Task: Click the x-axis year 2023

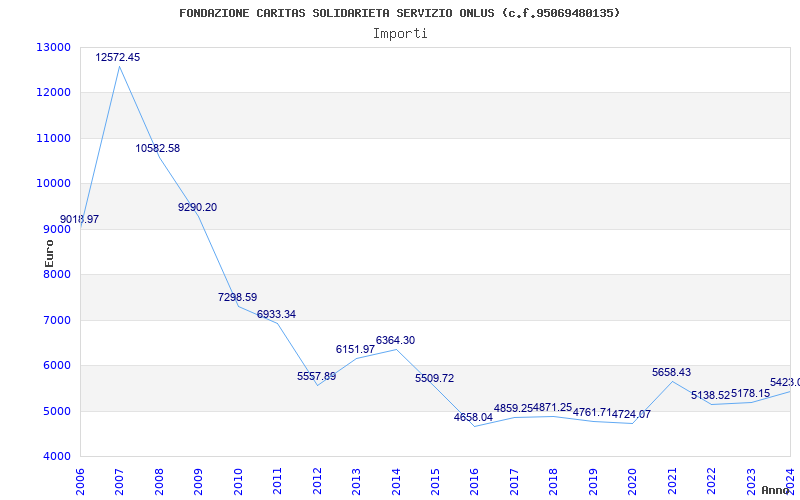Action: pyautogui.click(x=751, y=482)
